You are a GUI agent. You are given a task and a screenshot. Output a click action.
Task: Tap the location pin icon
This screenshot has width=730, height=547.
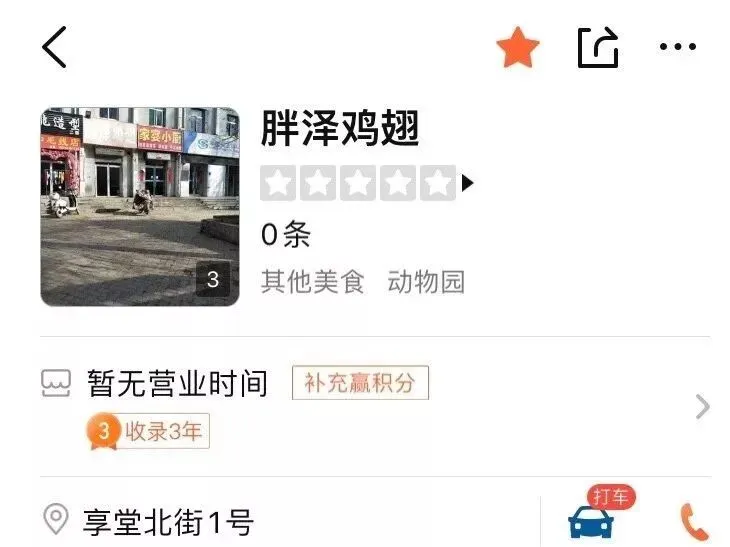coord(56,519)
